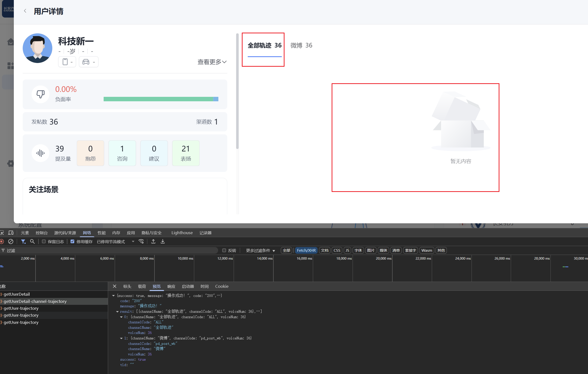Check the 反转 filter checkbox
588x374 pixels.
(x=224, y=250)
